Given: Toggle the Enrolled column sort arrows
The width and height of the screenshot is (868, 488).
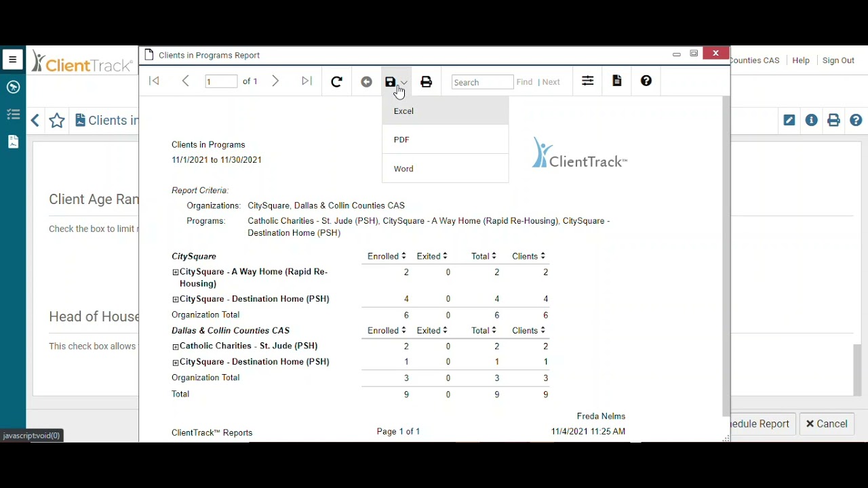Looking at the screenshot, I should coord(403,256).
